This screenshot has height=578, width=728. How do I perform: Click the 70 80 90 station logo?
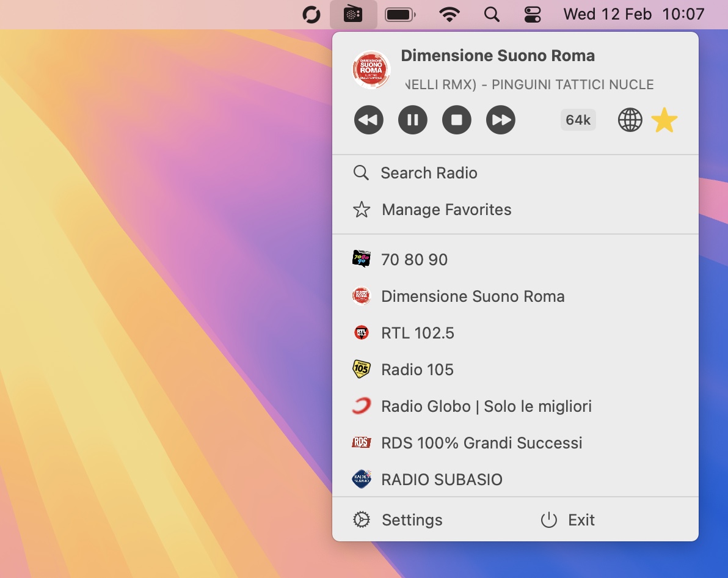pyautogui.click(x=361, y=258)
